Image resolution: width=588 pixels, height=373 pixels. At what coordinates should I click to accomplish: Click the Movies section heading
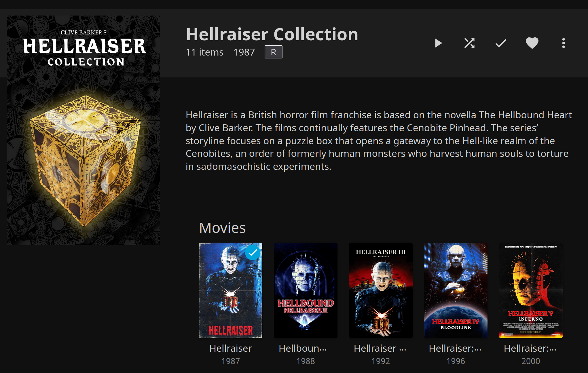pos(222,228)
